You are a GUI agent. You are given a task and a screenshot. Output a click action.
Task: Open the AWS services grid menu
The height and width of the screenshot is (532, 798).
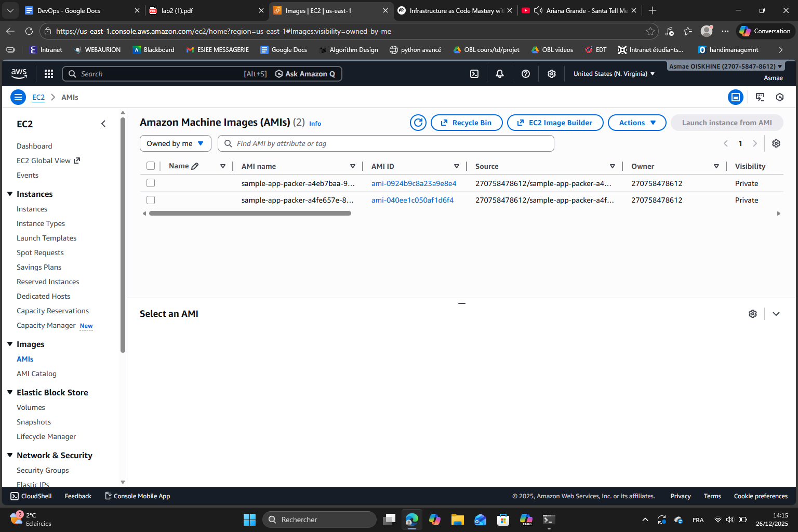point(49,74)
